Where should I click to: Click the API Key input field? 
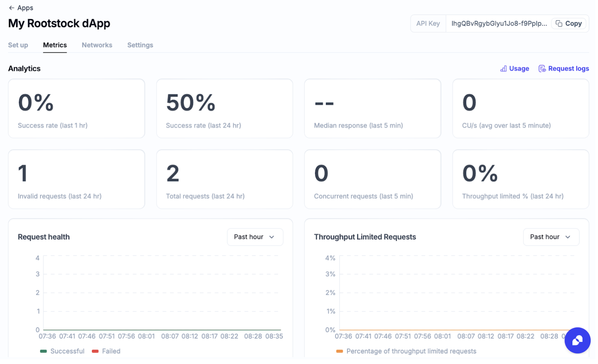point(498,23)
